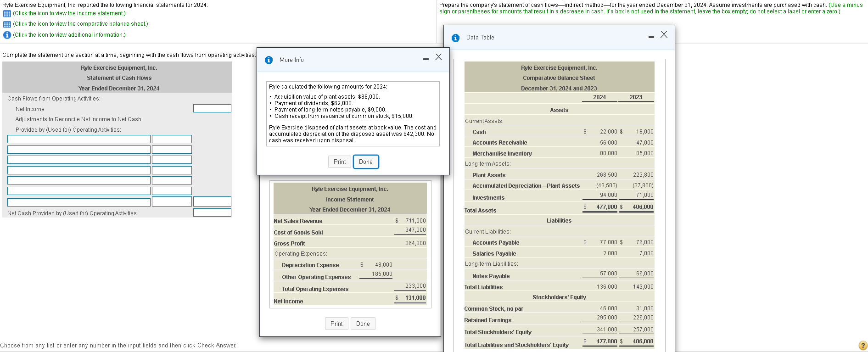
Task: Click the Investments 2024 value 94,000
Action: pos(609,195)
